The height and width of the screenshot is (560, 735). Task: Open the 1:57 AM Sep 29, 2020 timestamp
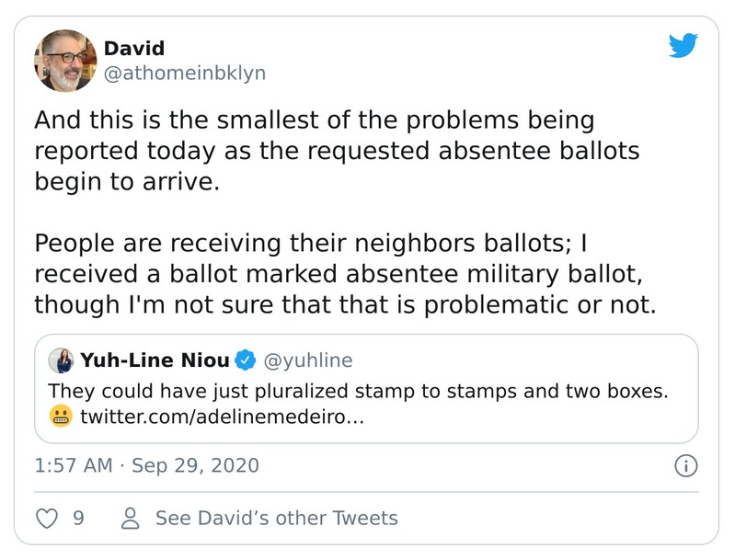click(x=146, y=465)
